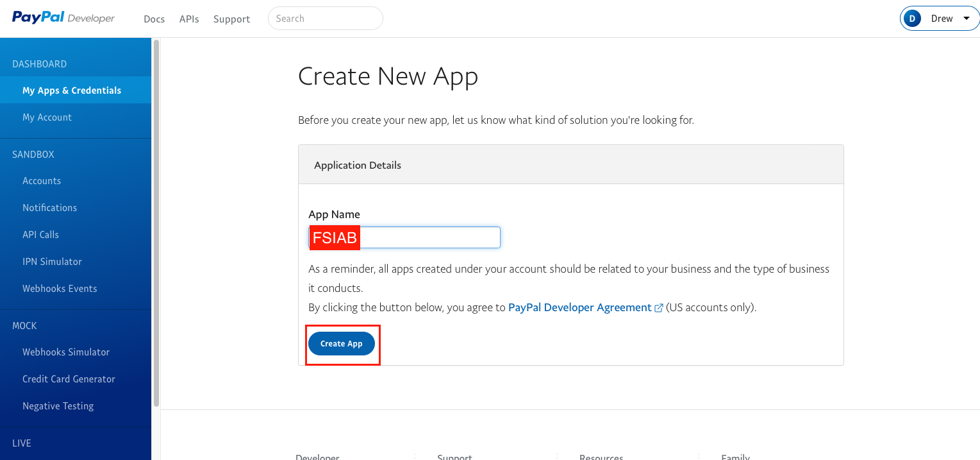Open the PayPal Developer Agreement link
Image resolution: width=980 pixels, height=460 pixels.
579,307
